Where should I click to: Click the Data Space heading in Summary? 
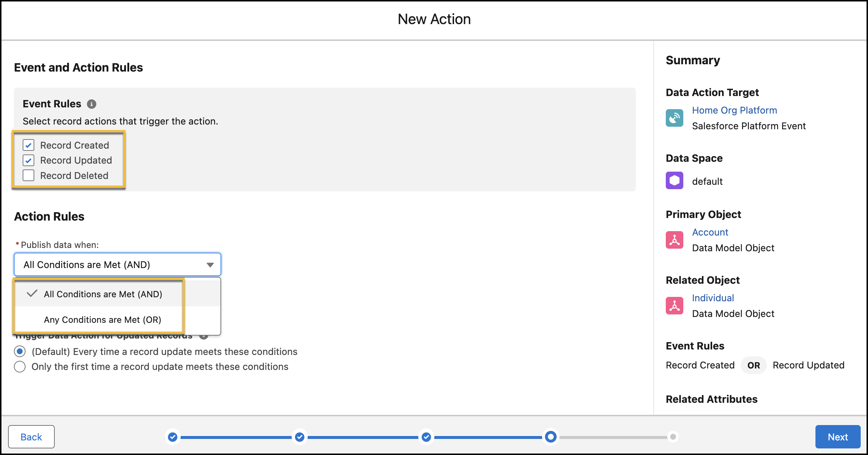coord(694,158)
